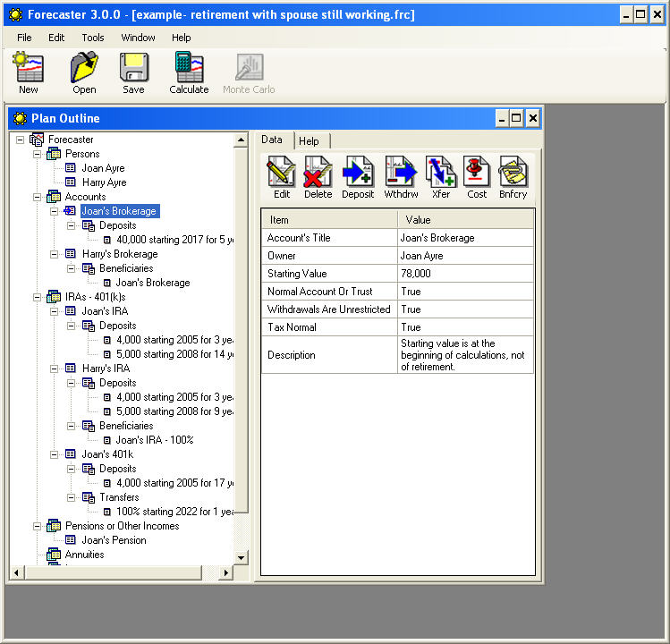Run Calculate from the toolbar
Image resolution: width=670 pixels, height=644 pixels.
click(x=189, y=67)
